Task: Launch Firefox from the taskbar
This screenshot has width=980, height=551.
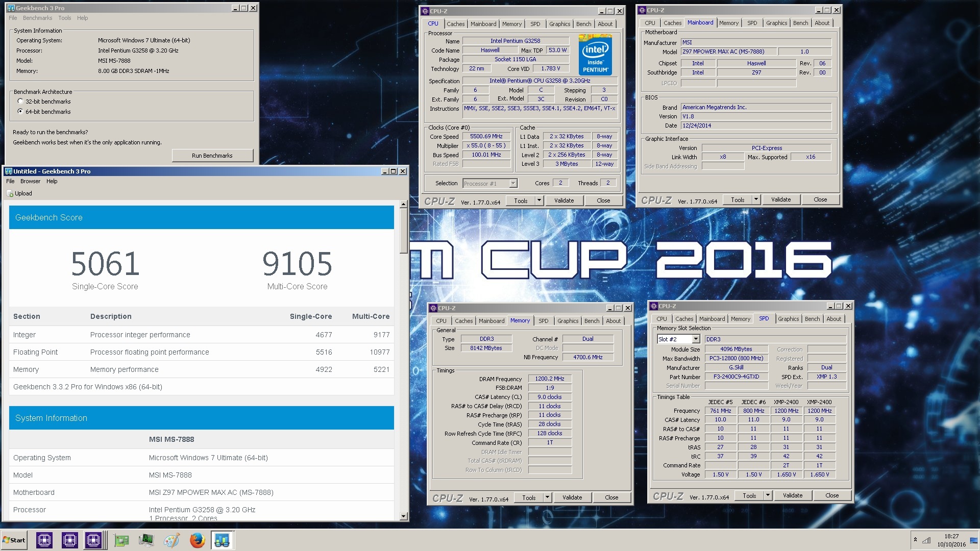Action: (197, 540)
